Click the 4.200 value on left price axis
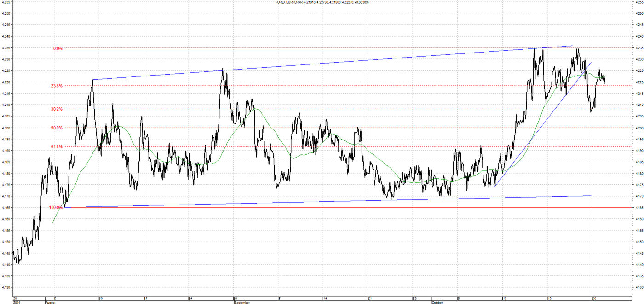Image resolution: width=644 pixels, height=304 pixels. tap(6, 128)
